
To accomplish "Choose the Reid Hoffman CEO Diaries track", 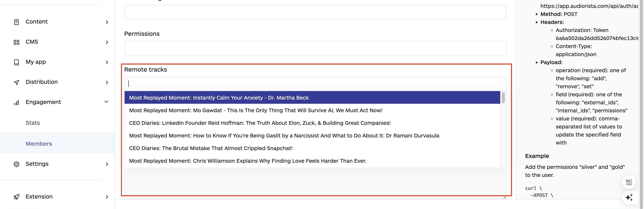I will pyautogui.click(x=260, y=123).
